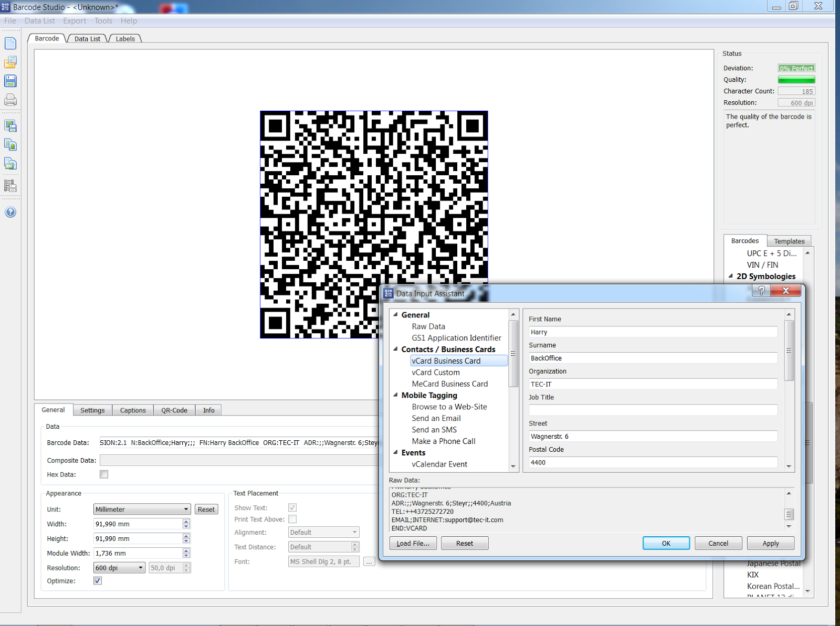Export barcode image using the image-save icon
840x626 pixels.
[10, 126]
